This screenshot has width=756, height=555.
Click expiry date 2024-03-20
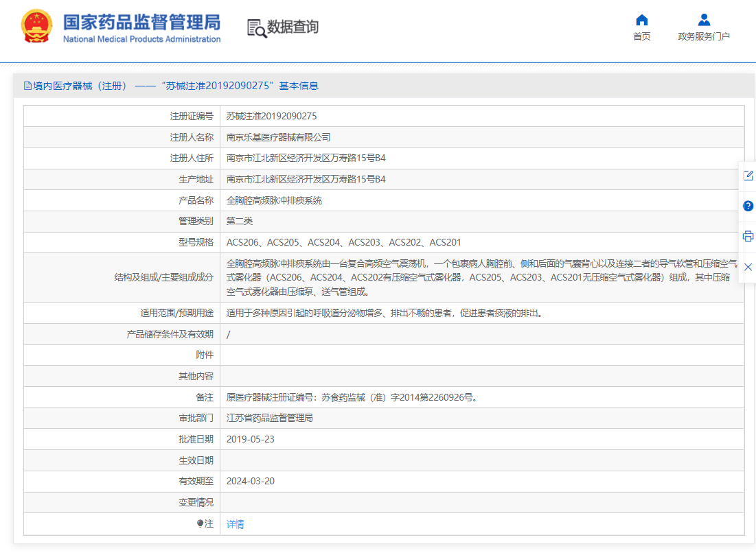250,482
